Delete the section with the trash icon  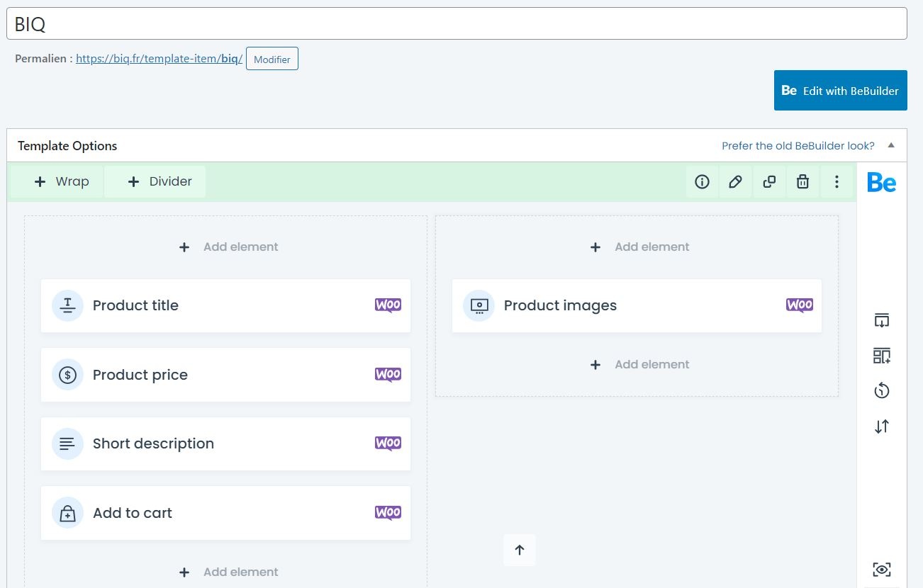[802, 182]
